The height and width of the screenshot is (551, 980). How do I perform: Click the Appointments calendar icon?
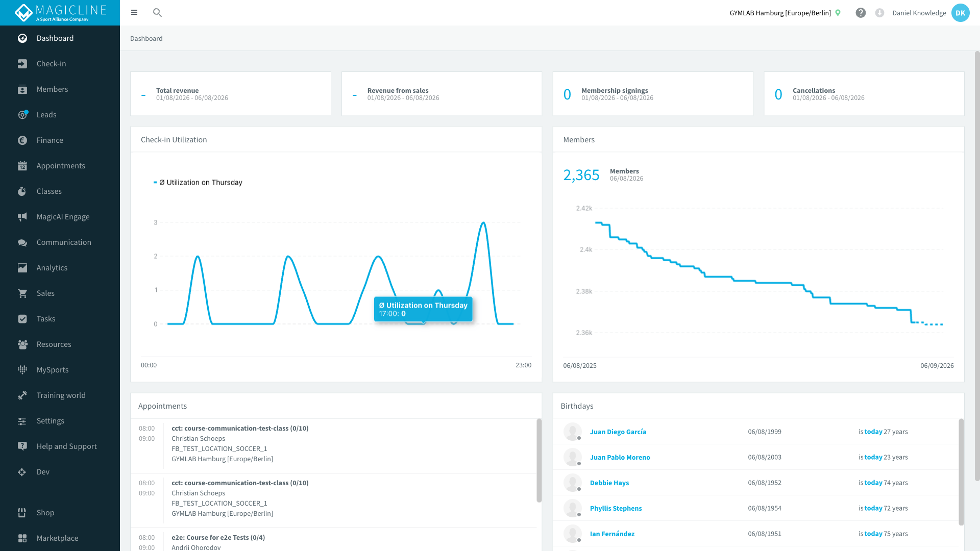tap(22, 166)
